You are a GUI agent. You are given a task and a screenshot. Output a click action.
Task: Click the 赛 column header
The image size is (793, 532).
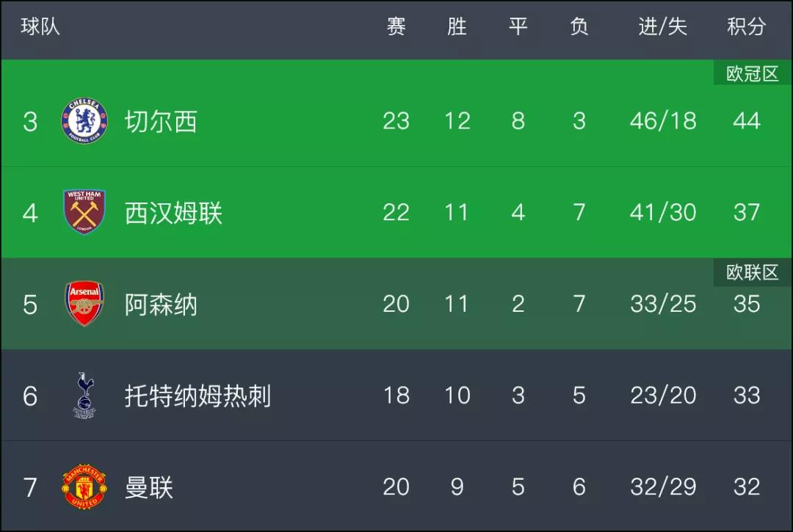[396, 26]
